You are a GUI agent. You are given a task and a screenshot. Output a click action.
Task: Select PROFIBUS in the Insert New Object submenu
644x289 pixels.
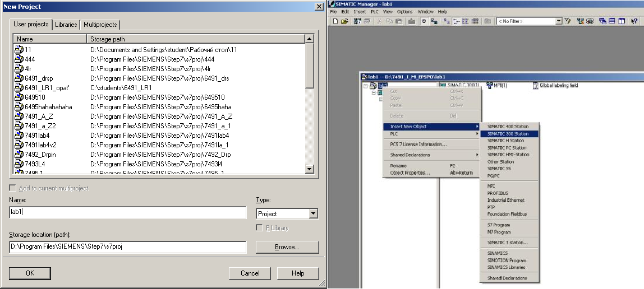[x=509, y=193]
